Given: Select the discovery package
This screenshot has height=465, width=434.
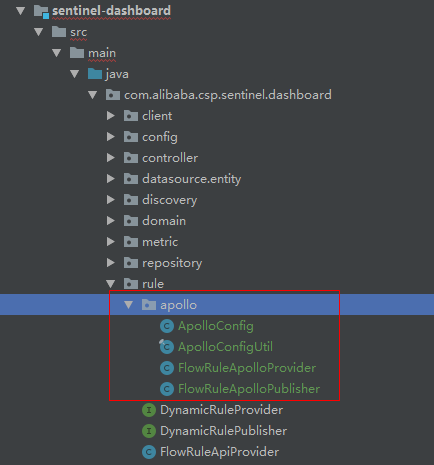Looking at the screenshot, I should coord(169,200).
